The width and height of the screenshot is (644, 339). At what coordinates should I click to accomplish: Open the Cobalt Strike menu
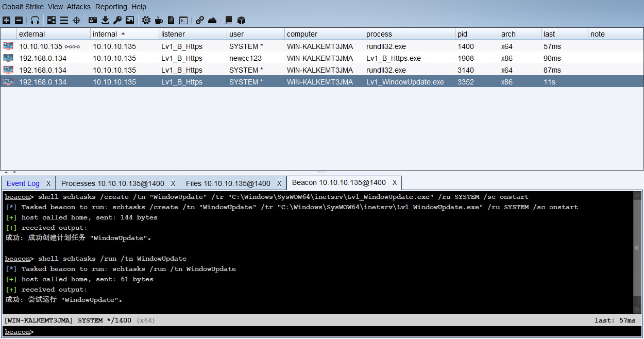coord(23,7)
